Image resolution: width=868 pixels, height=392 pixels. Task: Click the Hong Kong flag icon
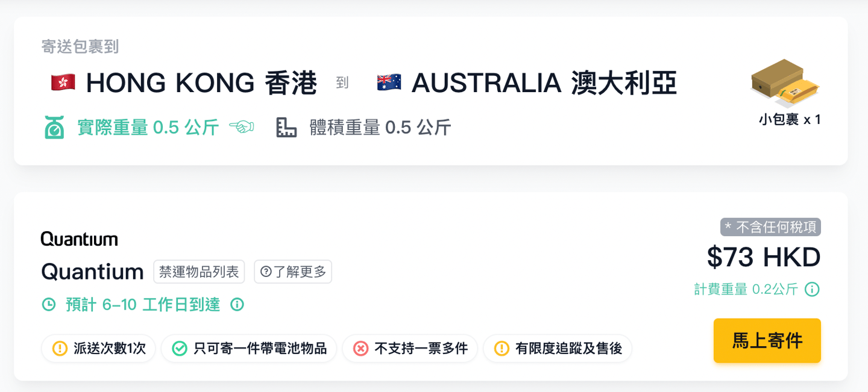tap(63, 83)
